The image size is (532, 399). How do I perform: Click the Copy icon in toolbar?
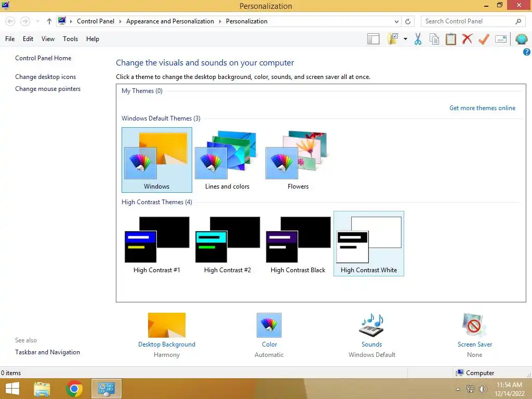point(434,39)
